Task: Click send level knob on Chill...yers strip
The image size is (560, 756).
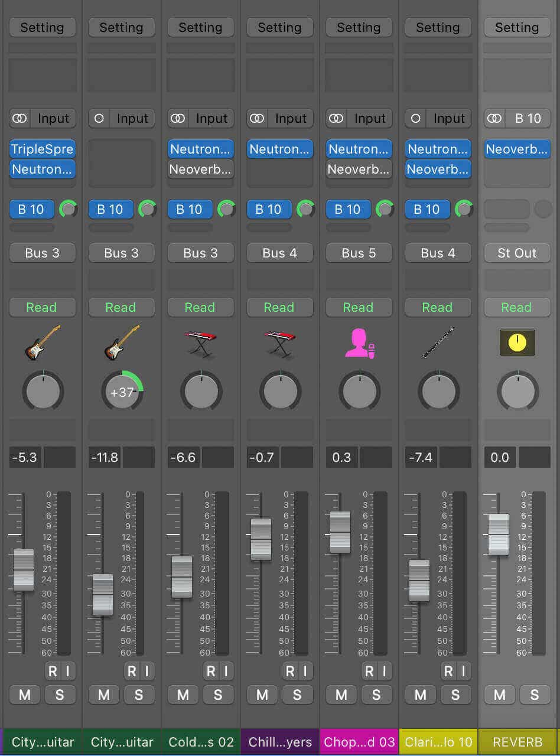Action: click(305, 209)
